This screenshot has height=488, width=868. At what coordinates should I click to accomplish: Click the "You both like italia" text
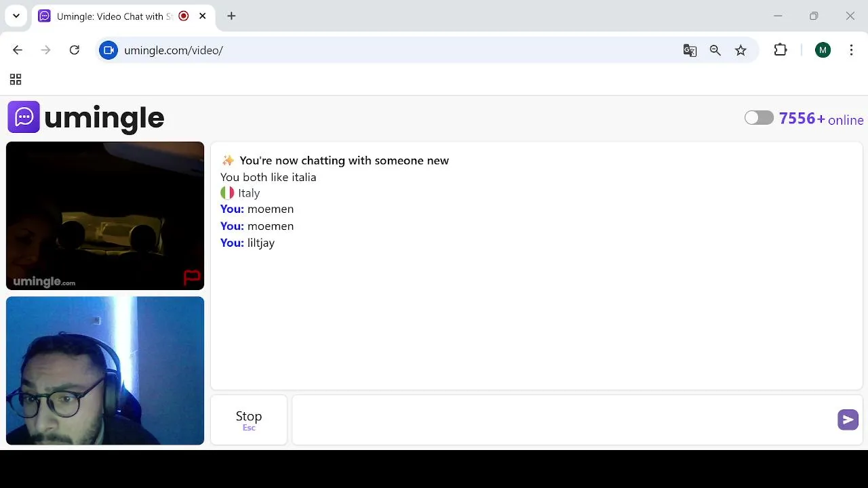268,177
